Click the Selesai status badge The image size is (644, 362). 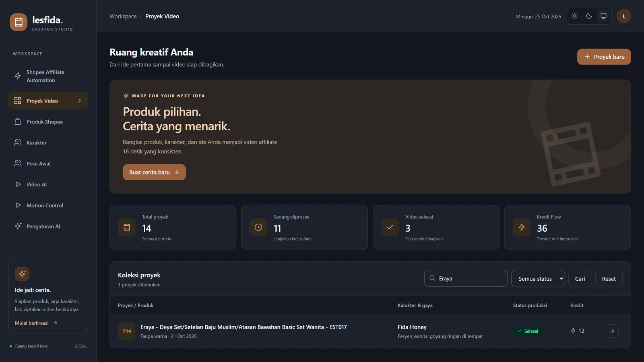click(x=528, y=331)
